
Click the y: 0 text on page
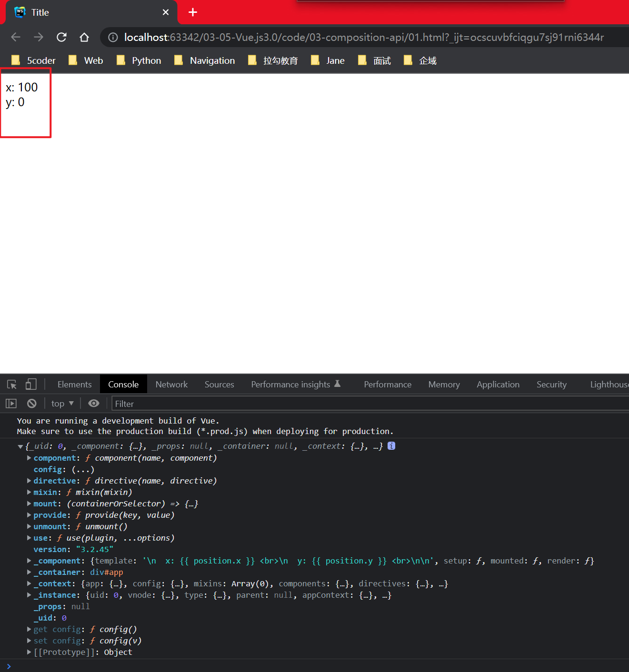point(15,102)
